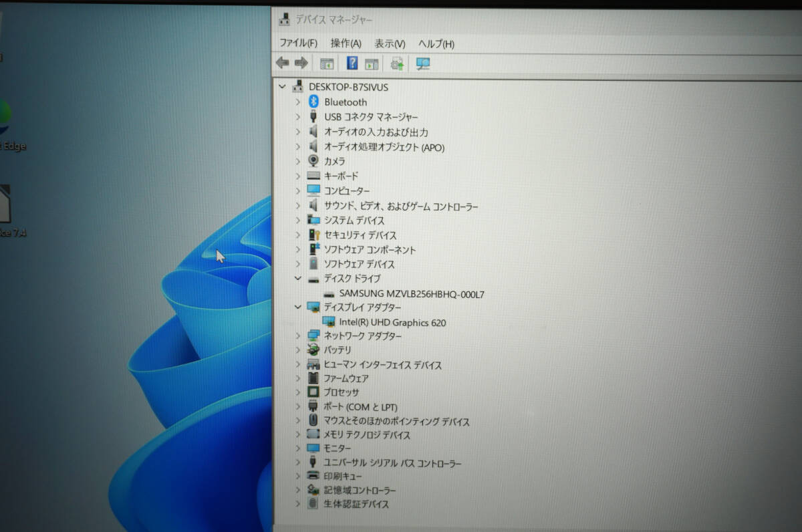Click the show/hide console tree icon
The width and height of the screenshot is (802, 532).
click(x=327, y=63)
